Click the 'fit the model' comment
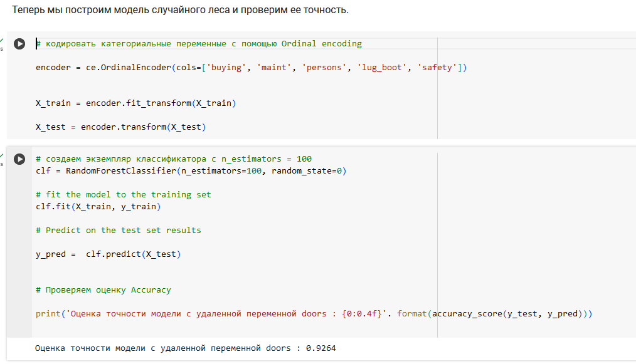 point(124,195)
